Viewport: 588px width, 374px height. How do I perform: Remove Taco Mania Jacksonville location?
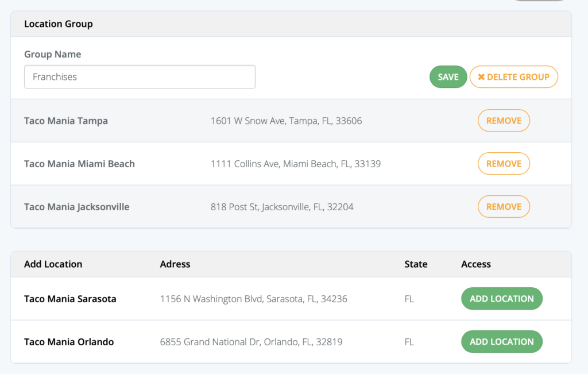click(504, 207)
